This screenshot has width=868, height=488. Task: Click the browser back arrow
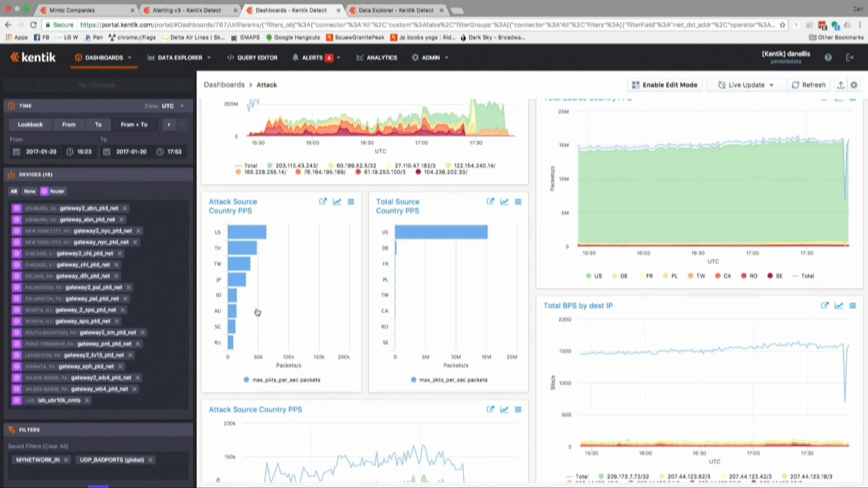[x=8, y=25]
